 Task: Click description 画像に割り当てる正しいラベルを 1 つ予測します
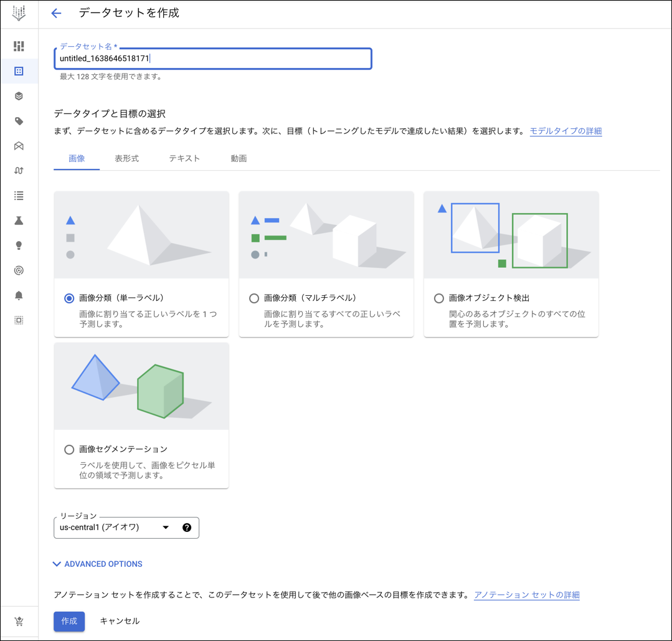148,320
